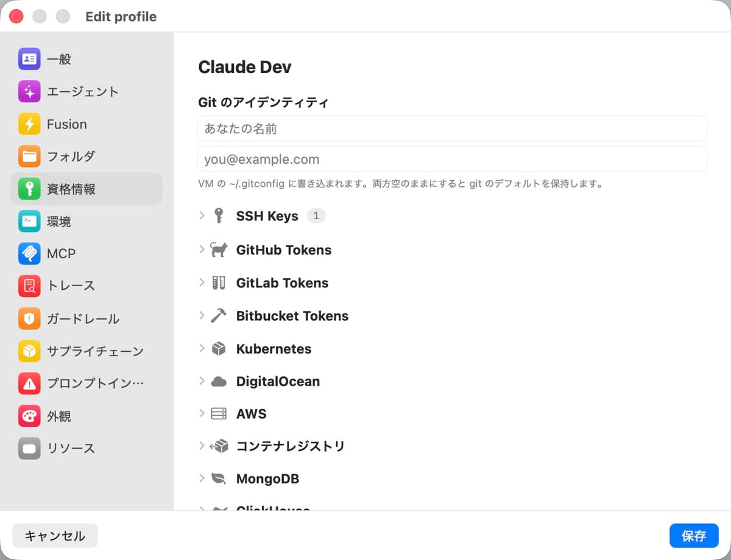The width and height of the screenshot is (731, 560).
Task: Expand the Bitbucket Tokens chevron
Action: pyautogui.click(x=202, y=315)
